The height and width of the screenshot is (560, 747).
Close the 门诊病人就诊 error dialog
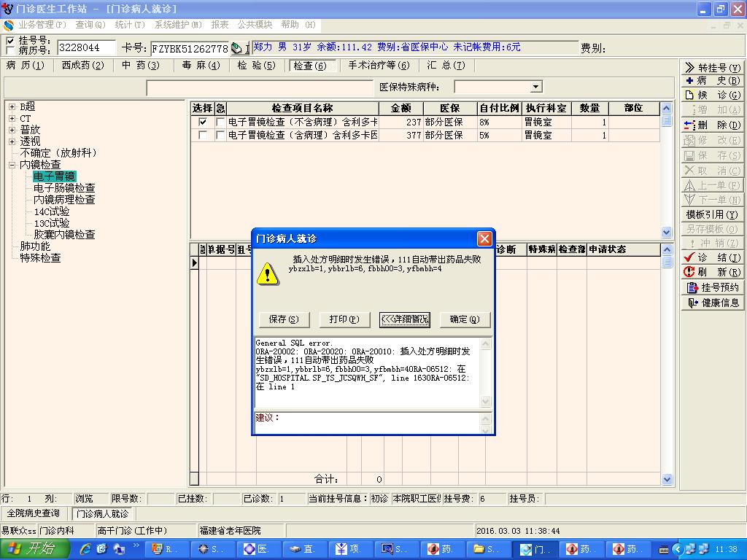(484, 238)
